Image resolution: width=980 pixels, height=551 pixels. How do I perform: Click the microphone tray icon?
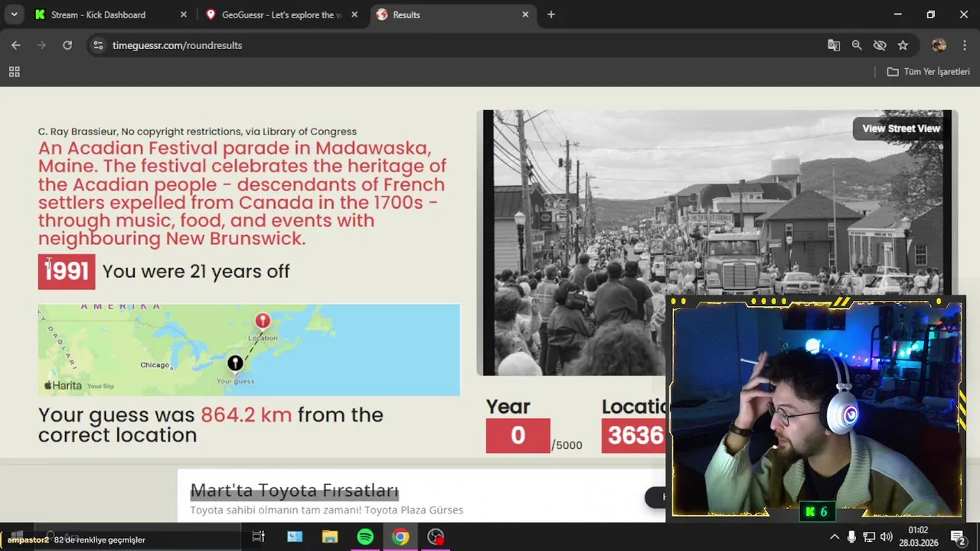coord(852,536)
